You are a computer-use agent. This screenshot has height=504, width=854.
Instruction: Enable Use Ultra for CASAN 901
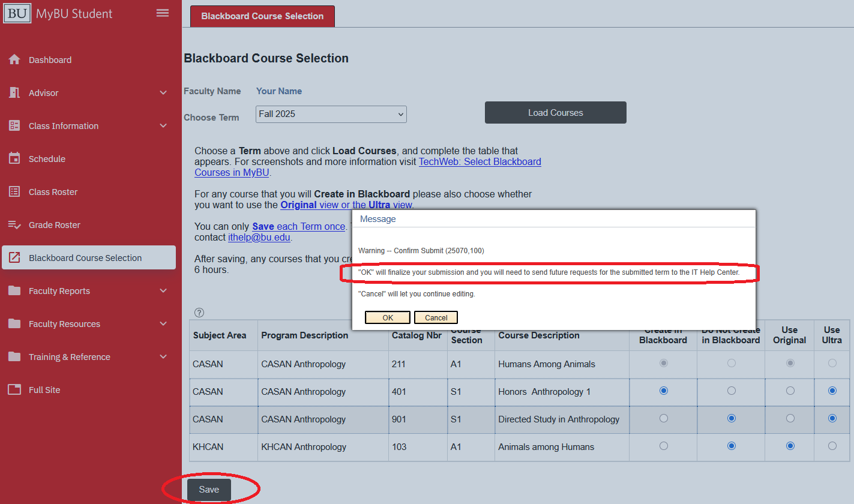[831, 418]
